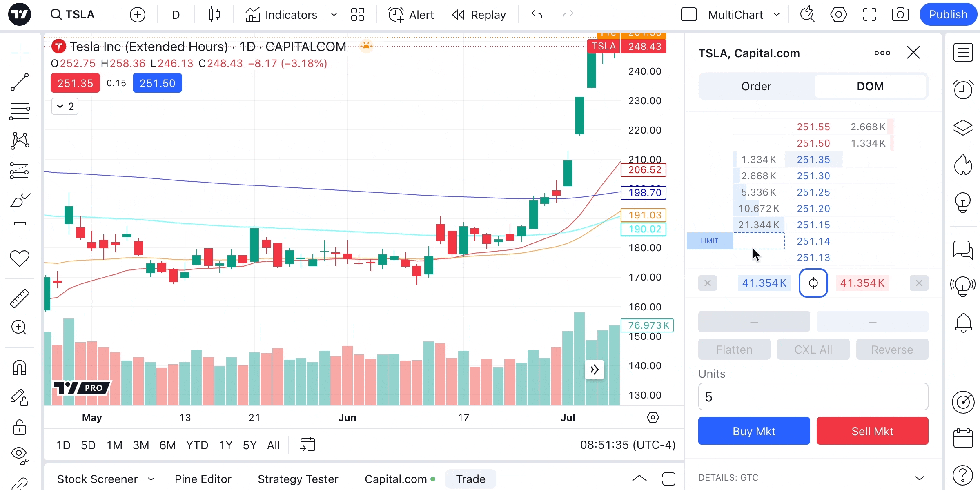Switch to the Order tab
This screenshot has height=490, width=980.
[x=756, y=86]
